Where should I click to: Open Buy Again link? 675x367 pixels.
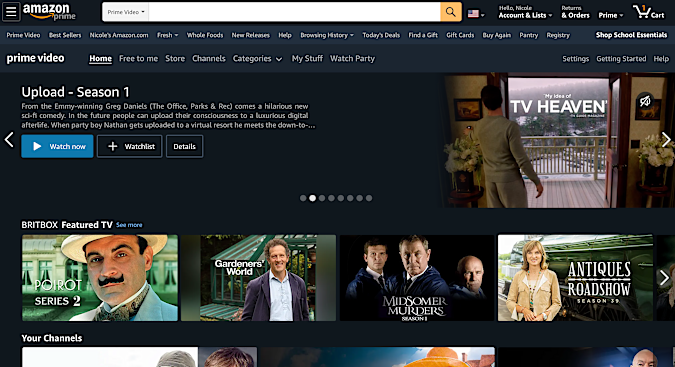click(x=496, y=35)
